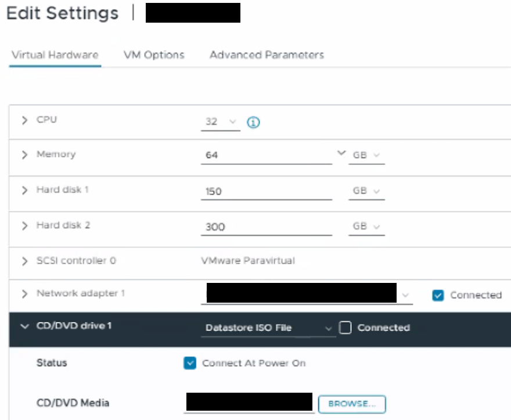Click the BROWSE button for CD/DVD Media
The height and width of the screenshot is (420, 511).
(x=352, y=404)
